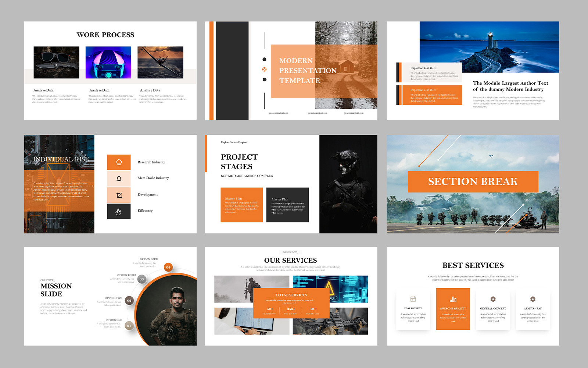Click the flame Efficiency icon

(118, 211)
